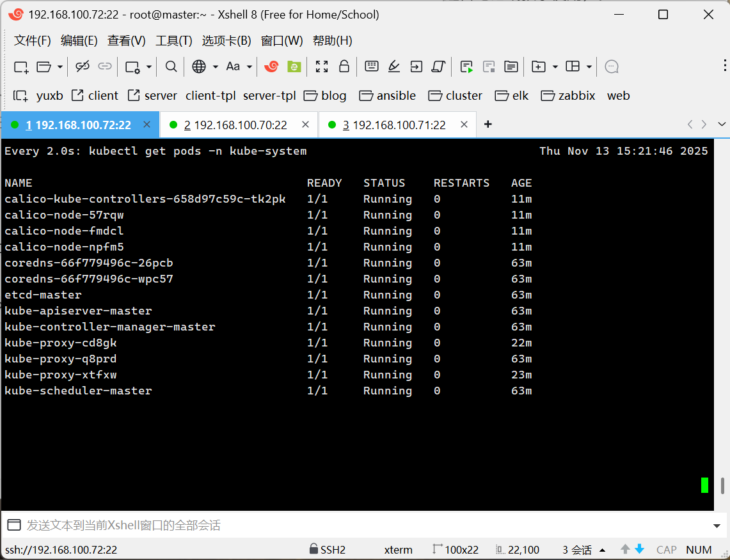Expand the Properties dropdown arrow
The width and height of the screenshot is (730, 560).
tap(149, 67)
